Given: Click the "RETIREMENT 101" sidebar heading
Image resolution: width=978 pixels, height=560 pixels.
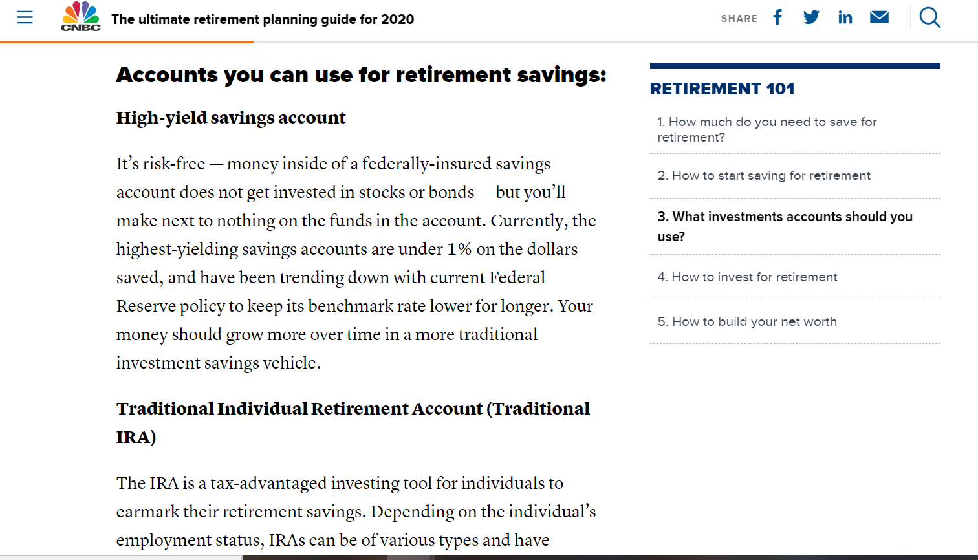Looking at the screenshot, I should point(722,89).
